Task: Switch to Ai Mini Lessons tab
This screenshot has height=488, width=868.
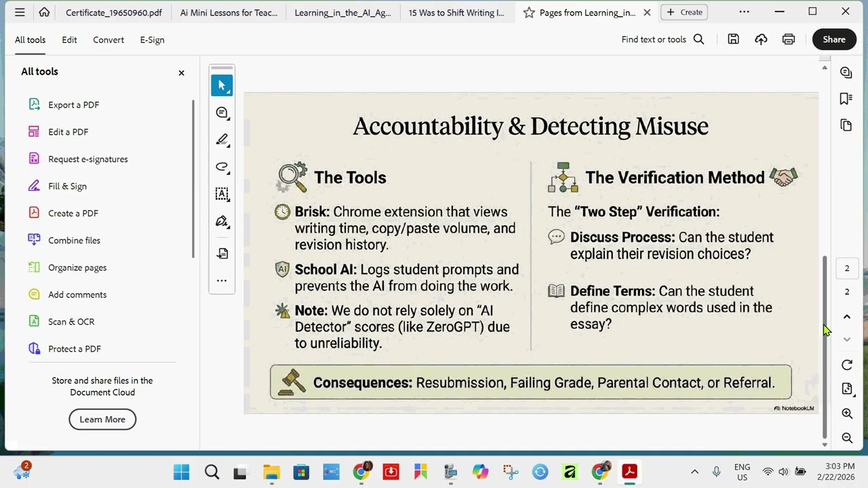Action: 229,12
